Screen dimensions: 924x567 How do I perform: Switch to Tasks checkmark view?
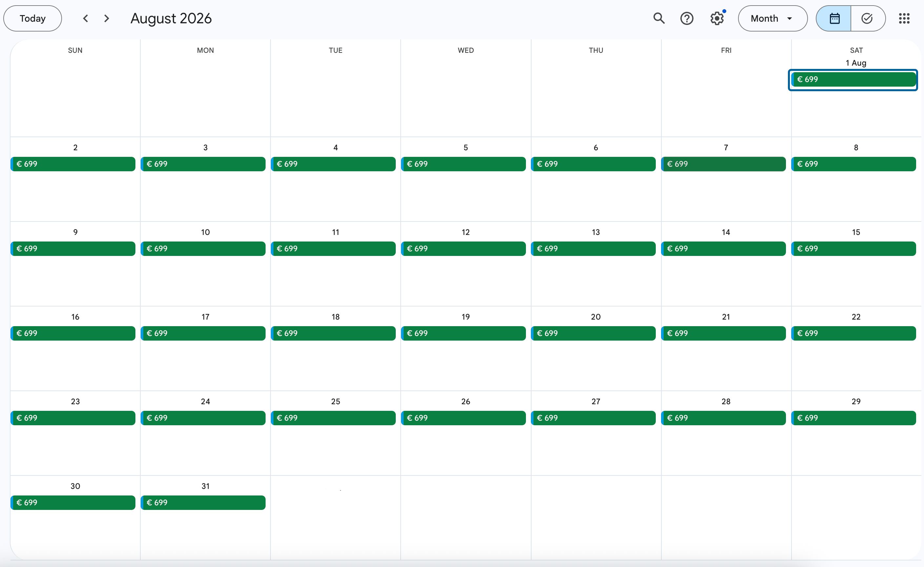868,18
